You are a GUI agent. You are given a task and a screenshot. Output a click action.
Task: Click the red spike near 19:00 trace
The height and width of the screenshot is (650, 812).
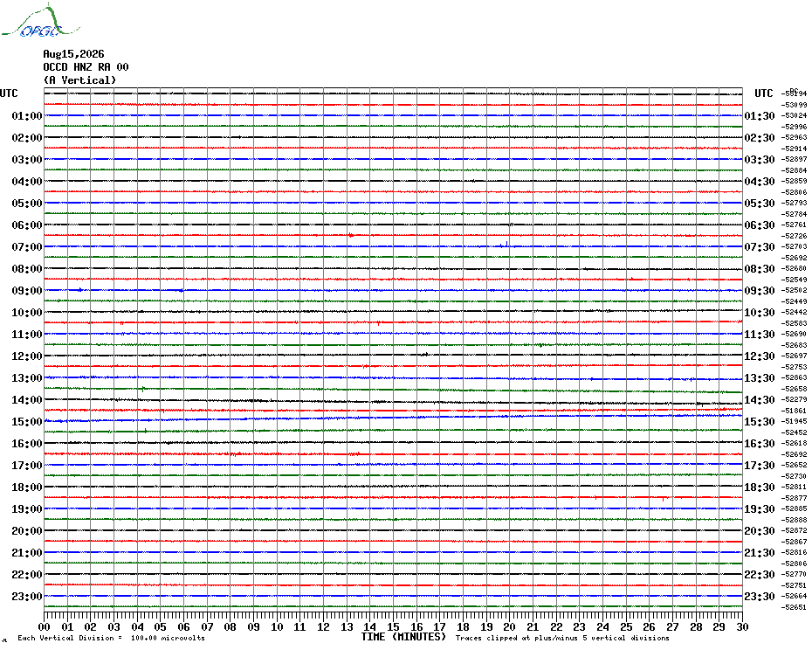click(x=663, y=498)
